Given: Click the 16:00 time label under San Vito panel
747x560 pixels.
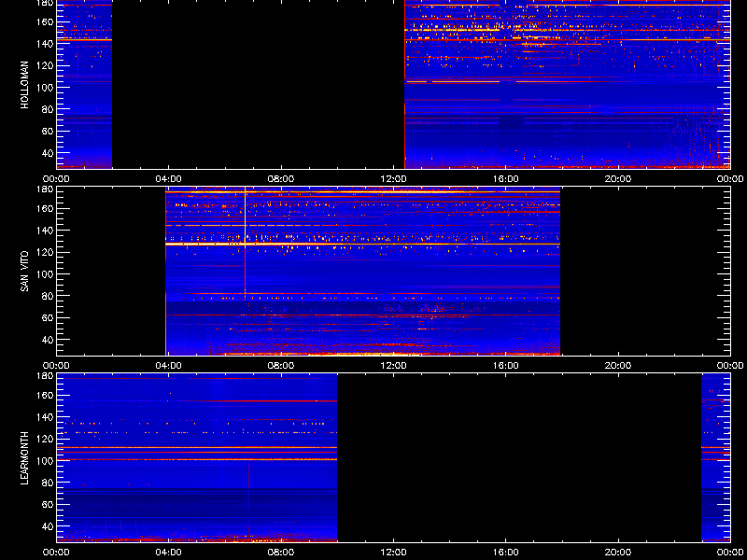Looking at the screenshot, I should (x=505, y=366).
